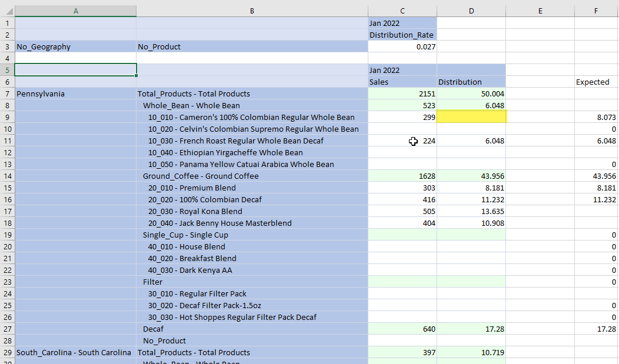
Task: Click Distribution value 10.719
Action: click(x=471, y=352)
